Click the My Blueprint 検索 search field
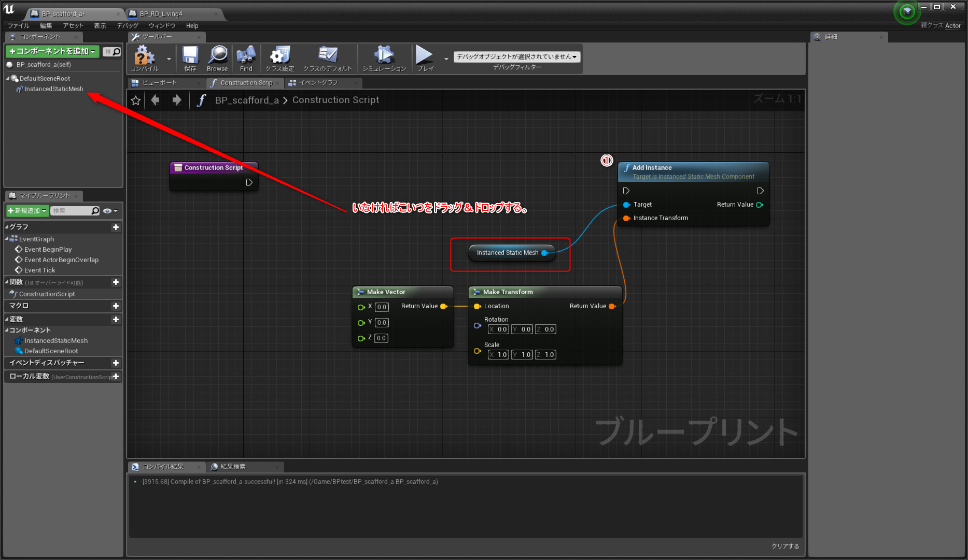968x560 pixels. point(71,211)
